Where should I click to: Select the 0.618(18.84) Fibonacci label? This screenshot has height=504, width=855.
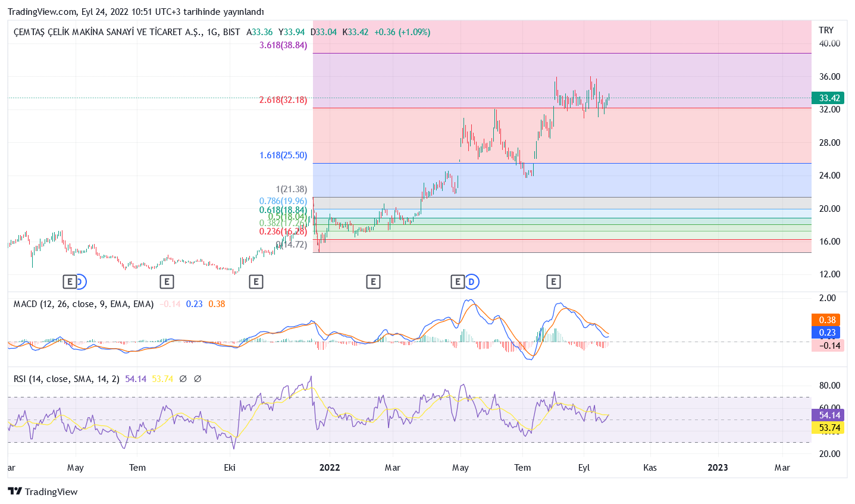click(283, 210)
